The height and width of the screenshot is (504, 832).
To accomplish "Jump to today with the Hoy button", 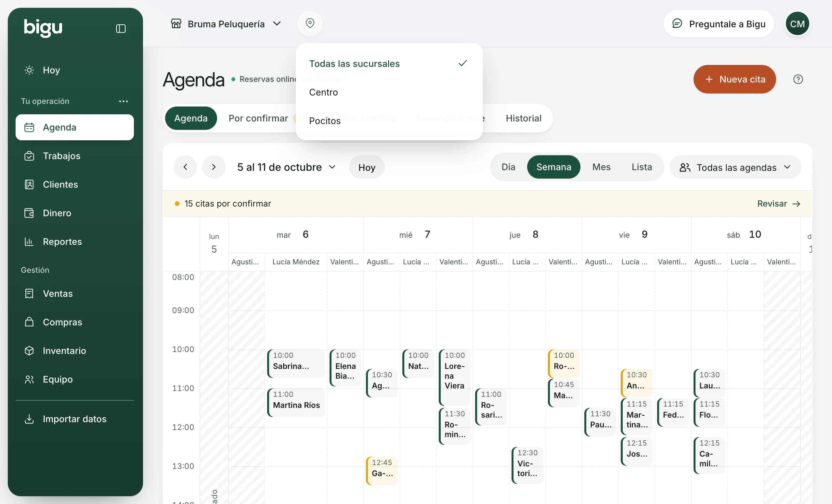I will click(367, 167).
